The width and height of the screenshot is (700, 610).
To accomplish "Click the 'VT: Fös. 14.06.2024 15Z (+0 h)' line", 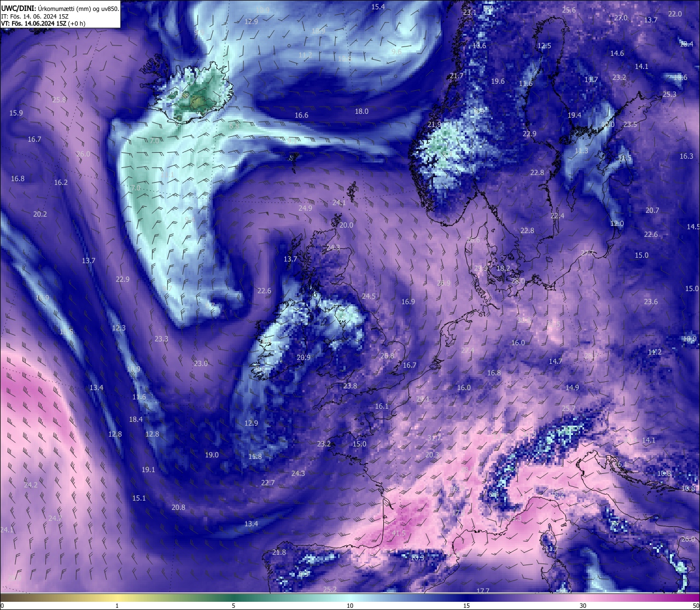I will 43,24.
